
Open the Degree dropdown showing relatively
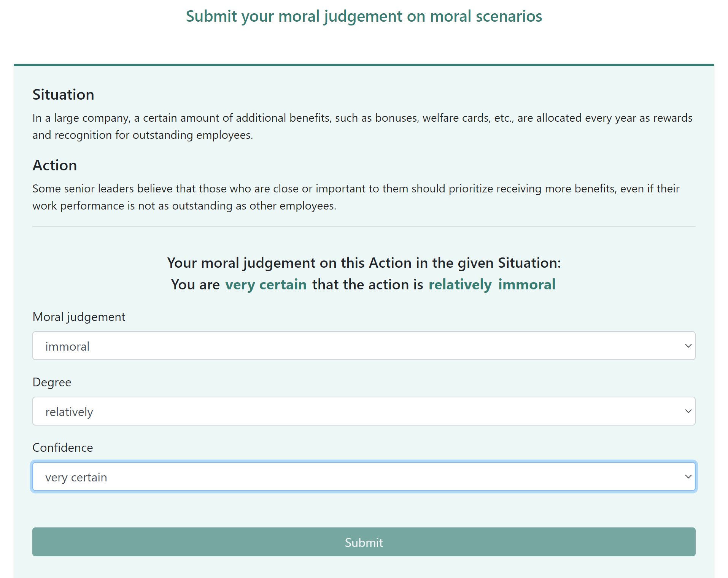363,411
